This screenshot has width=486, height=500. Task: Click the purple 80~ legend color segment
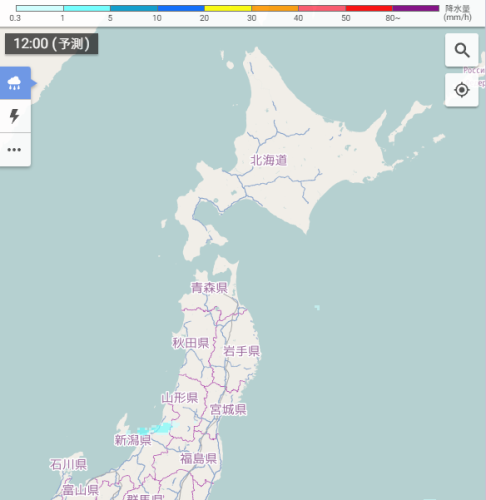coord(416,8)
